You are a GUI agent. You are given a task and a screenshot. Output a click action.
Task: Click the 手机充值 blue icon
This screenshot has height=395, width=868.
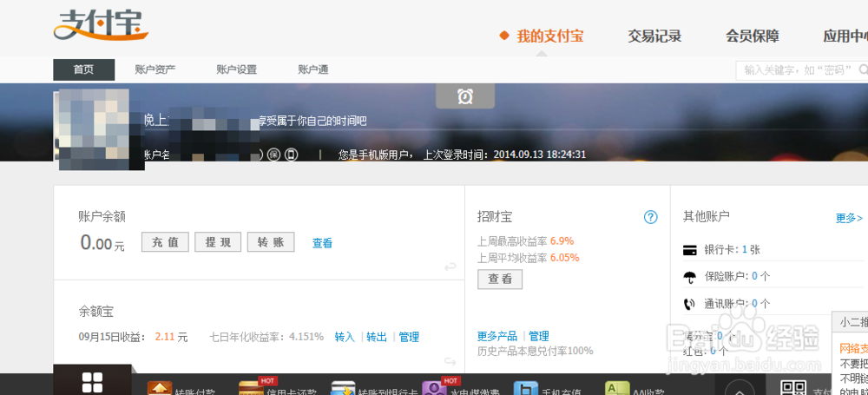[526, 389]
